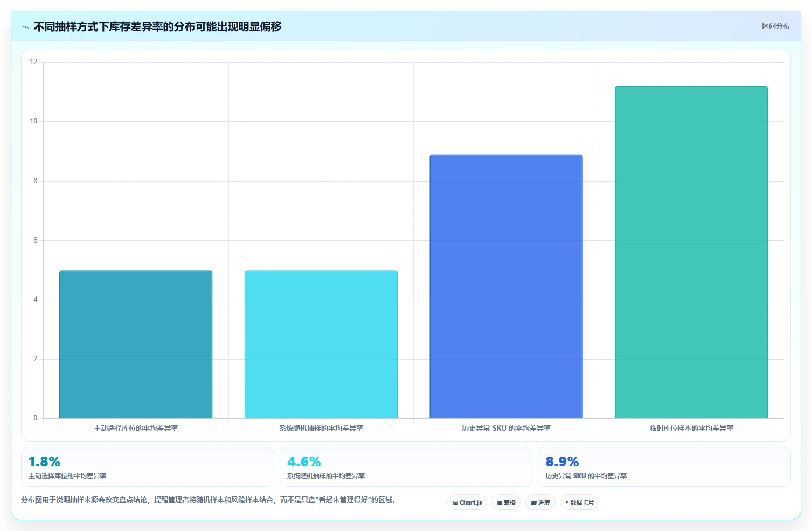Select the 表格 chip
This screenshot has width=812, height=531.
point(506,502)
